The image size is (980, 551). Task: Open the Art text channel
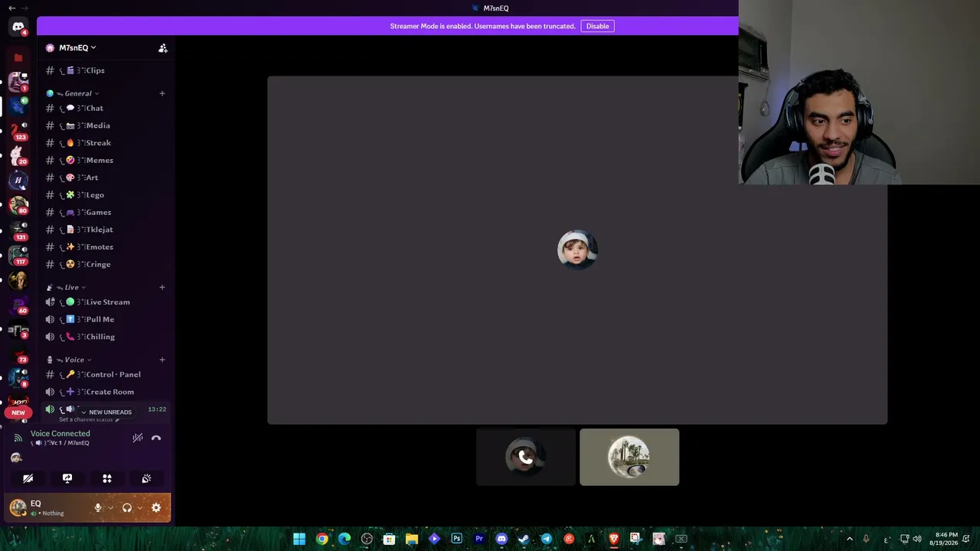106,178
